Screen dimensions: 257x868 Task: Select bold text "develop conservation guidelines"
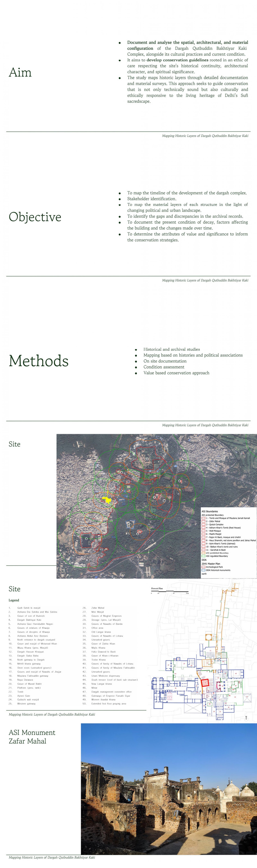(x=177, y=60)
